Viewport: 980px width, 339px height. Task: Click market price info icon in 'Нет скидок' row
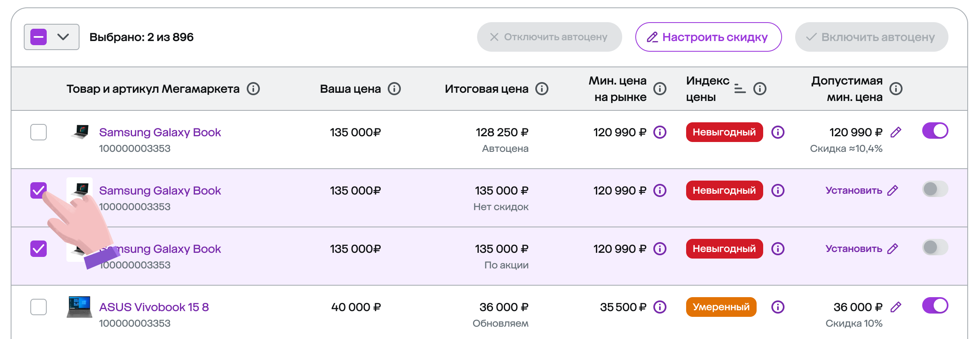coord(660,190)
